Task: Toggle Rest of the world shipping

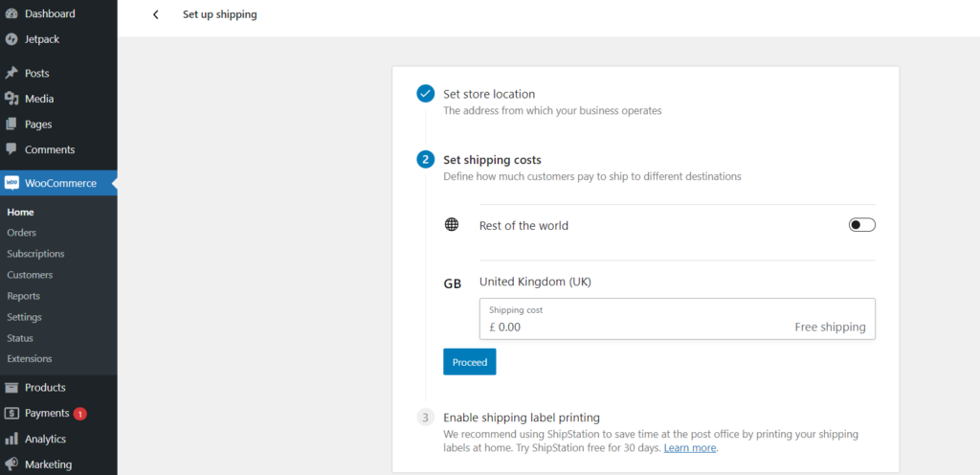Action: click(x=862, y=225)
